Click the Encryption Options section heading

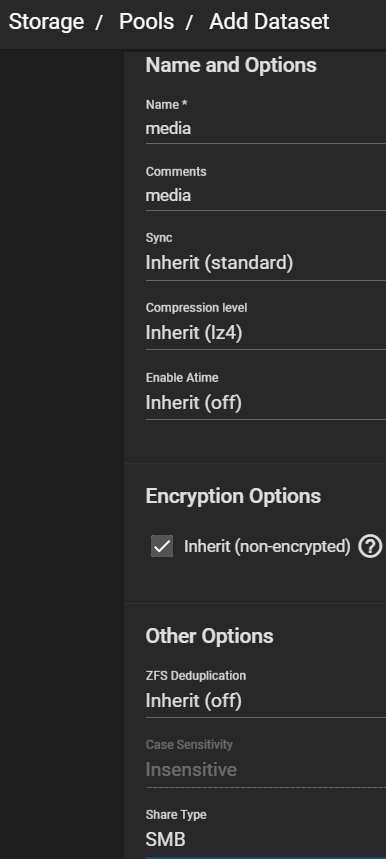[233, 496]
